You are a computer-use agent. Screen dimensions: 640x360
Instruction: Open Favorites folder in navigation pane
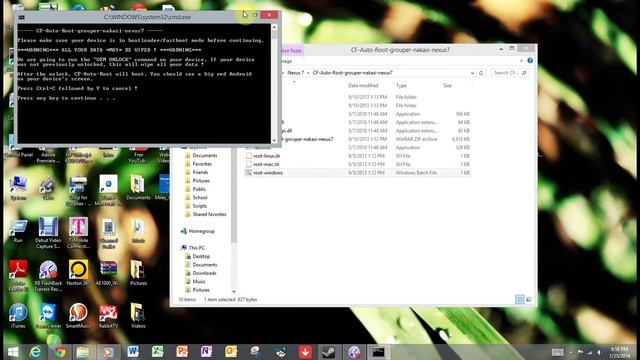point(202,164)
